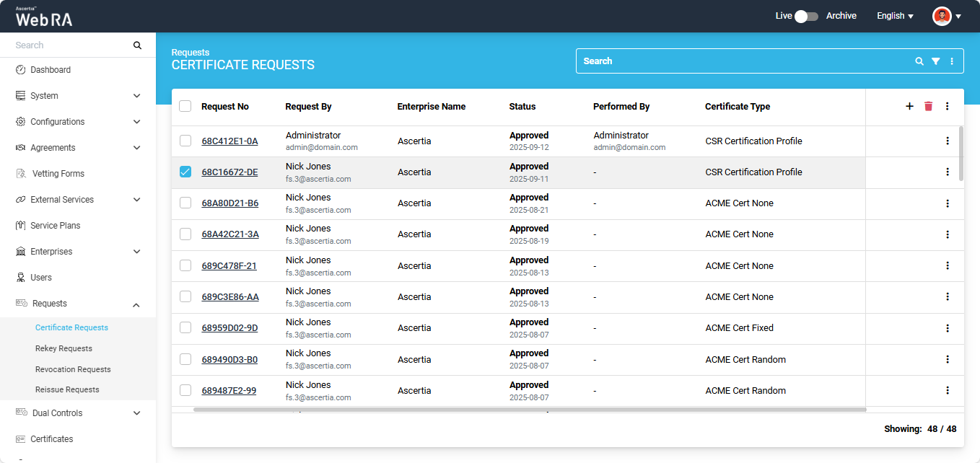The width and height of the screenshot is (980, 463).
Task: Expand the Configurations sidebar section
Action: [x=136, y=122]
